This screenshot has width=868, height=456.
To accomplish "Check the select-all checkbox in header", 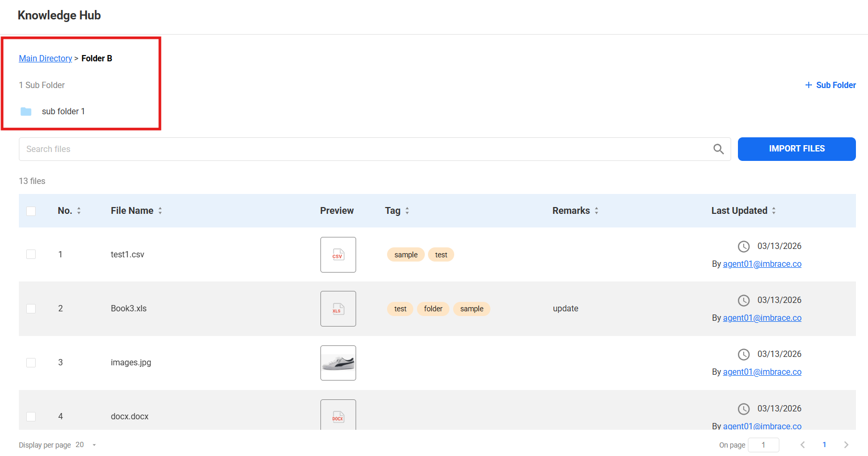I will (x=31, y=211).
